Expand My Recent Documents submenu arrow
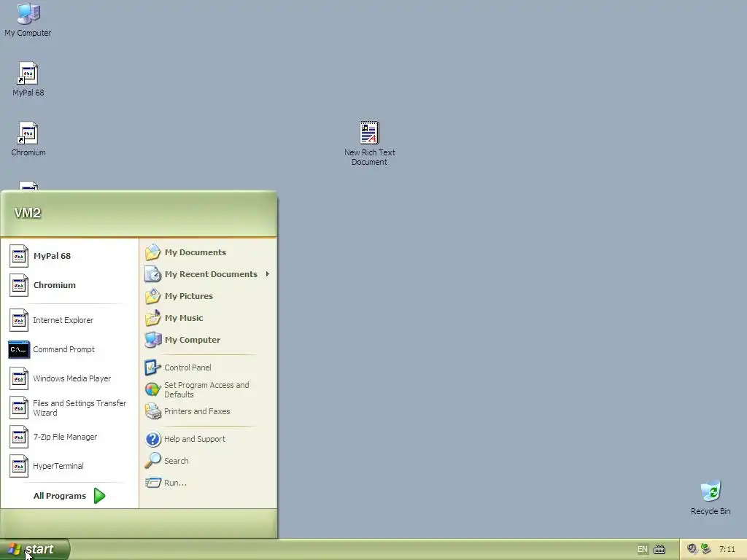Image resolution: width=747 pixels, height=560 pixels. (x=268, y=274)
